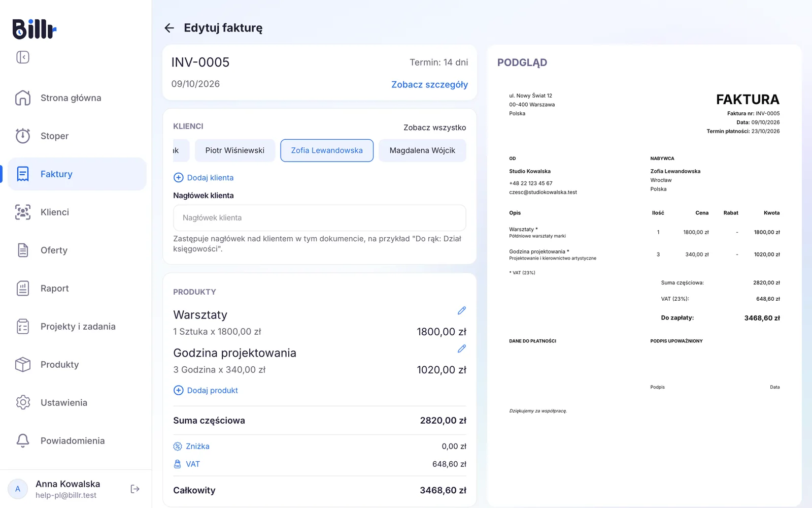Select client Zofia Lewandowska
812x508 pixels.
327,150
